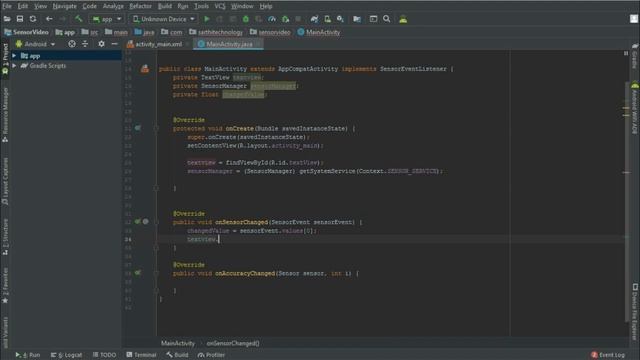Screen dimensions: 640x360
Task: Open the Window menu
Action: coord(242,6)
